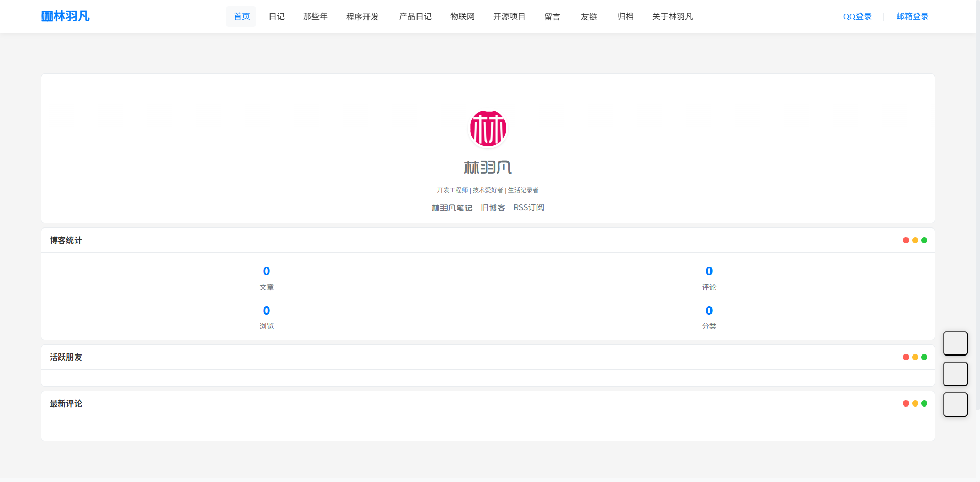Click the 文章 statistic label

click(266, 287)
